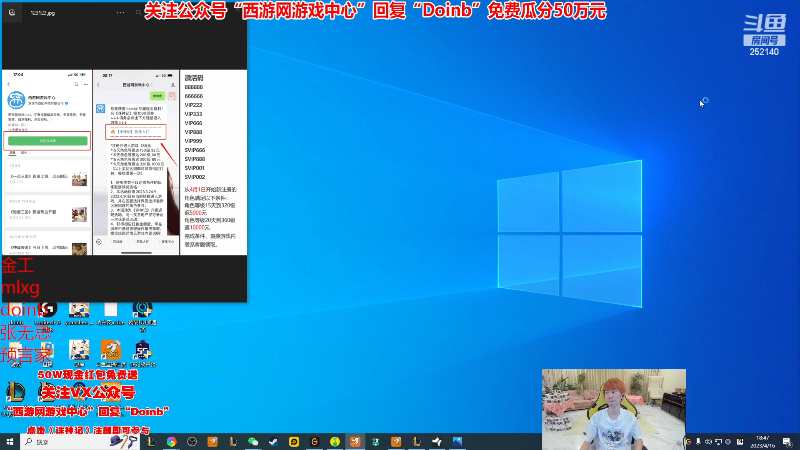Click the SVIP001 text in the image
Image resolution: width=800 pixels, height=450 pixels.
point(194,168)
